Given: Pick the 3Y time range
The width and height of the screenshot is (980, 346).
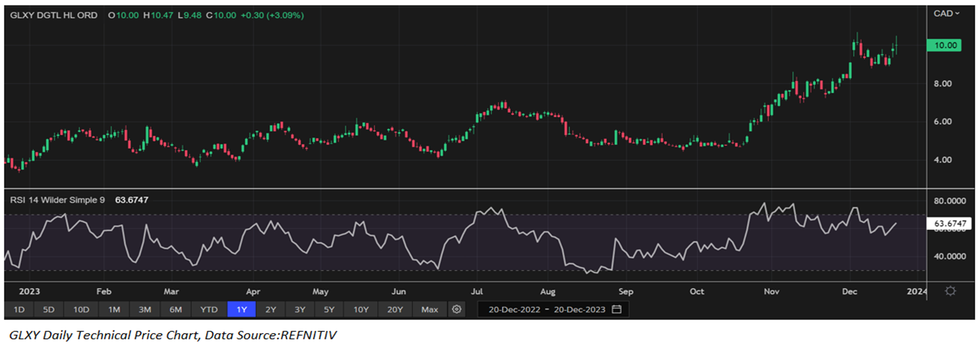Looking at the screenshot, I should coord(299,310).
